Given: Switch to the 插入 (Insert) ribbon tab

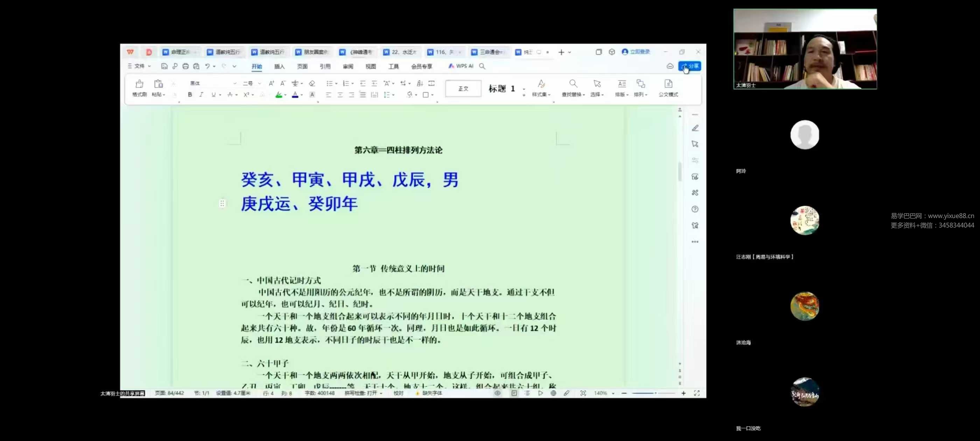Looking at the screenshot, I should [x=279, y=66].
